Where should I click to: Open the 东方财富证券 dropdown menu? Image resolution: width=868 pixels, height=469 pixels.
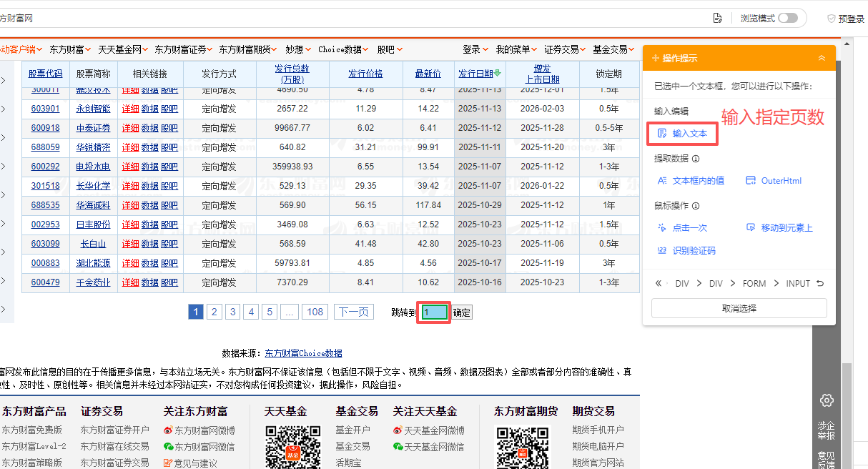[x=184, y=49]
